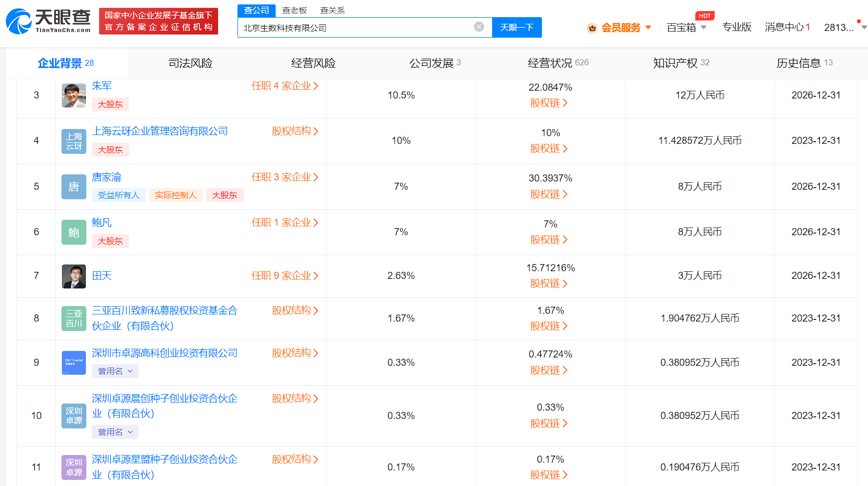Open the 消息中心 notifications

[787, 27]
